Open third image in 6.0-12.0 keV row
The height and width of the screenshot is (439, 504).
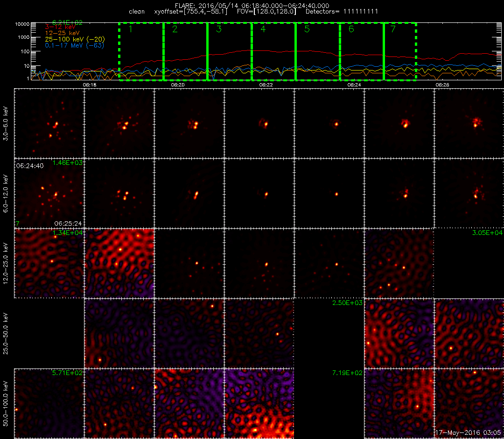pyautogui.click(x=189, y=193)
